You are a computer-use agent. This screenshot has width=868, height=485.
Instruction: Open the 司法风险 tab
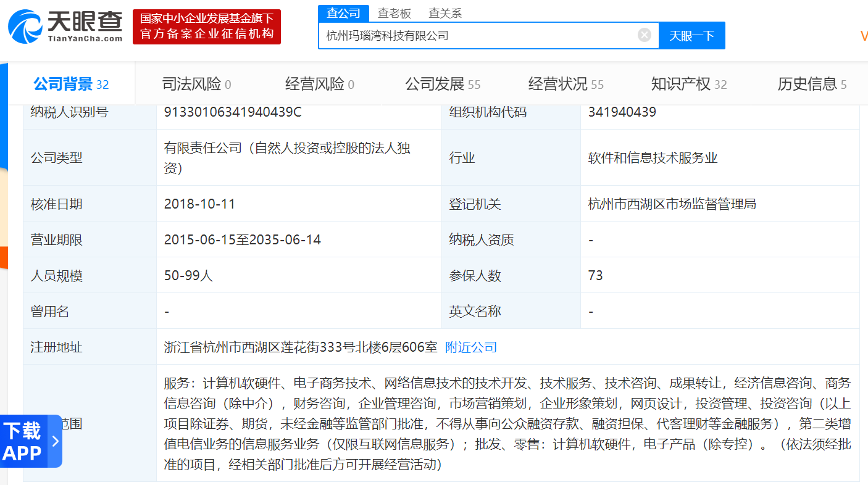(x=196, y=85)
